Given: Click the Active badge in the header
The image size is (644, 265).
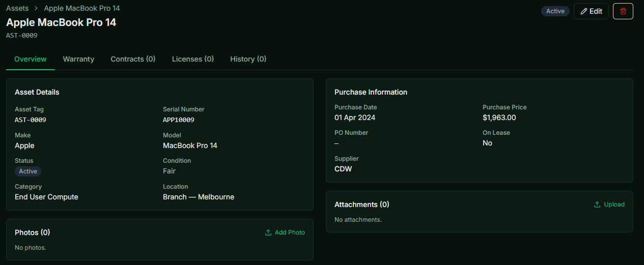Looking at the screenshot, I should tap(555, 11).
